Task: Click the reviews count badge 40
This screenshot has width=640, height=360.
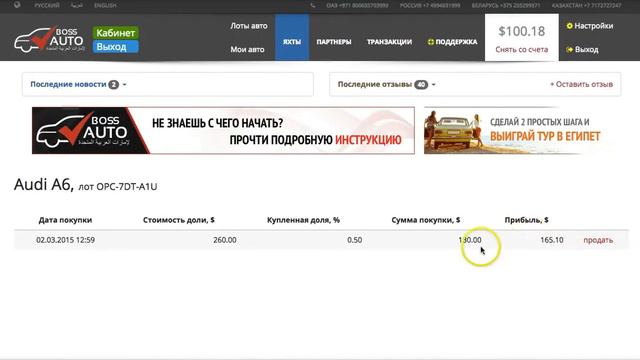Action: (421, 84)
